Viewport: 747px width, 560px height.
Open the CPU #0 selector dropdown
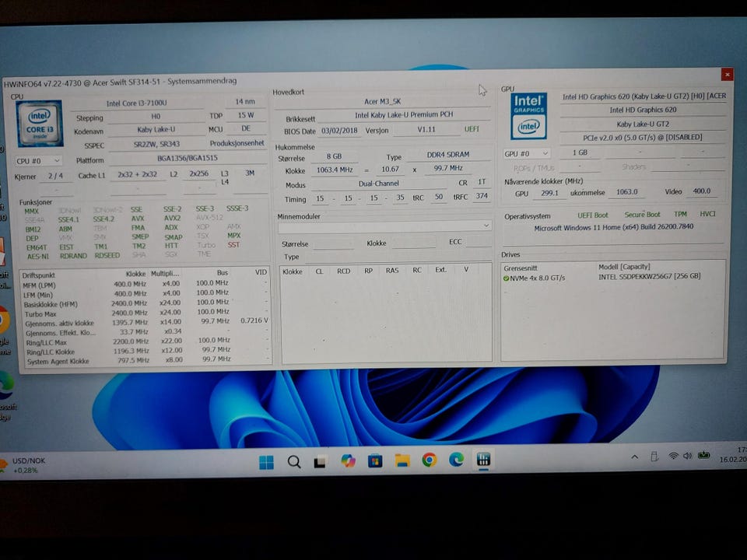tap(38, 161)
